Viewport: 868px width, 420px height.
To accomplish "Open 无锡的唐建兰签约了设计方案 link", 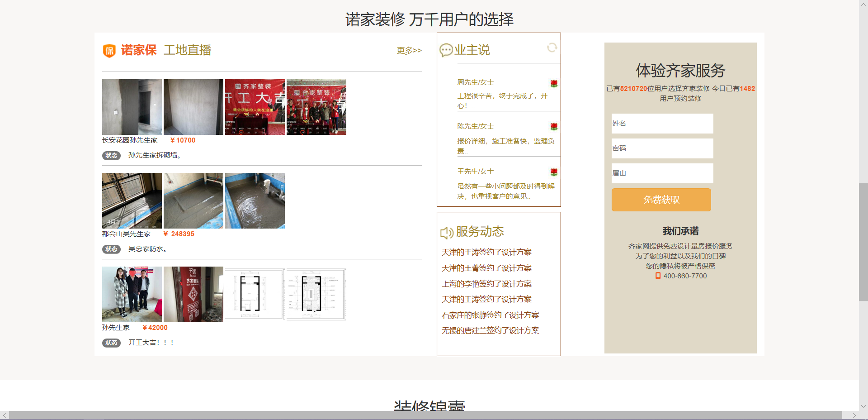I will (x=490, y=330).
